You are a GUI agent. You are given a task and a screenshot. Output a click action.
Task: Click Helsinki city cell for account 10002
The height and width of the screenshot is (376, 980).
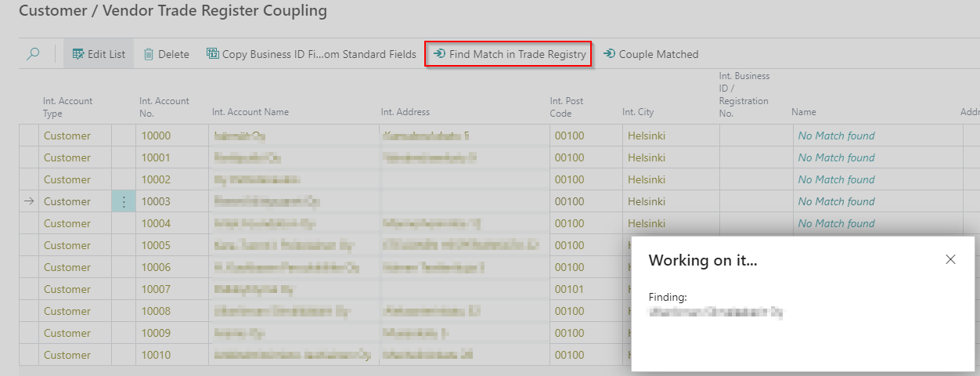click(x=646, y=179)
